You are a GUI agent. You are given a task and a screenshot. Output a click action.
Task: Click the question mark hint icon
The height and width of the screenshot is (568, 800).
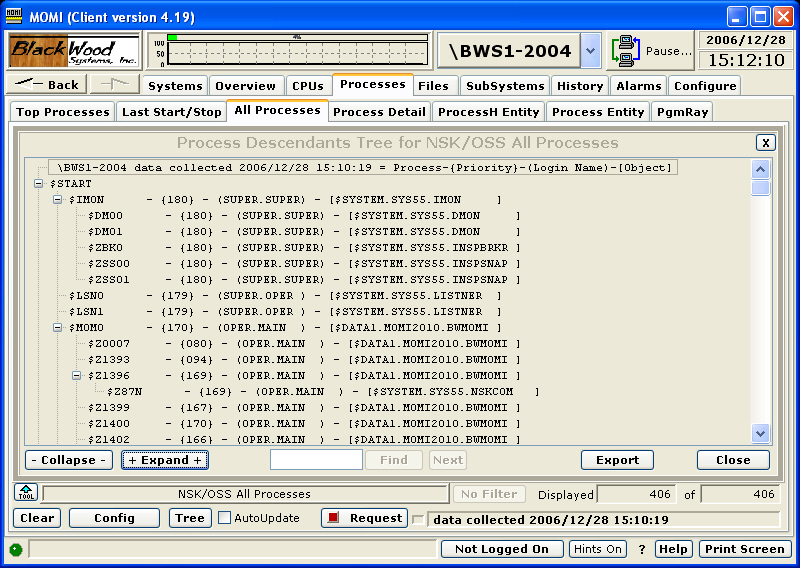(x=641, y=549)
